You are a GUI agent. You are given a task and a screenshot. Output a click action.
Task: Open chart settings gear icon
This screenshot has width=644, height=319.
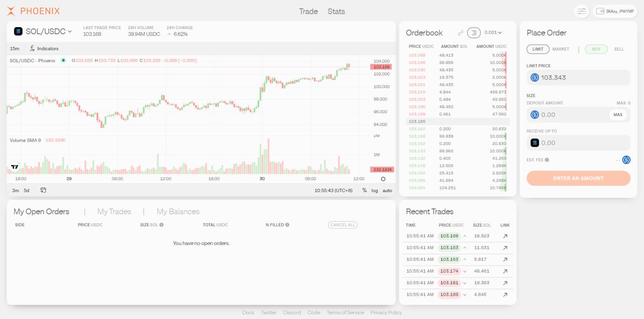(383, 179)
